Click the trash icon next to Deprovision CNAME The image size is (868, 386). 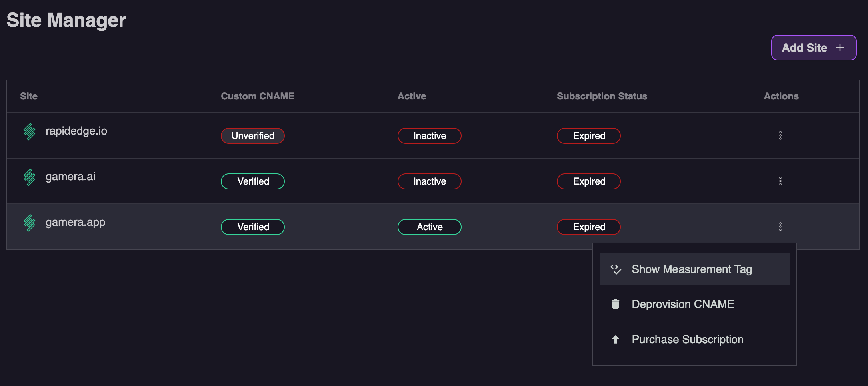pos(615,304)
